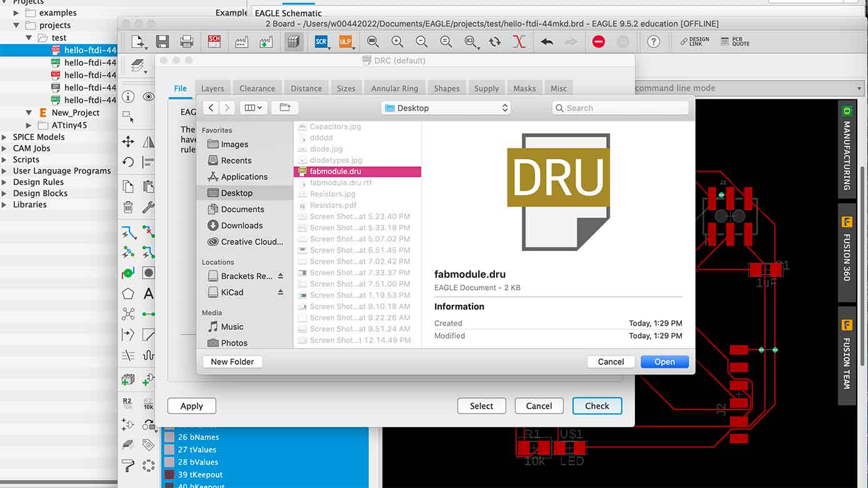Select the Text tool letter A
Screen dimensions: 868x488
coord(149,293)
